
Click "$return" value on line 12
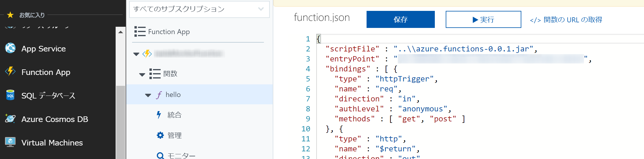[x=395, y=149]
